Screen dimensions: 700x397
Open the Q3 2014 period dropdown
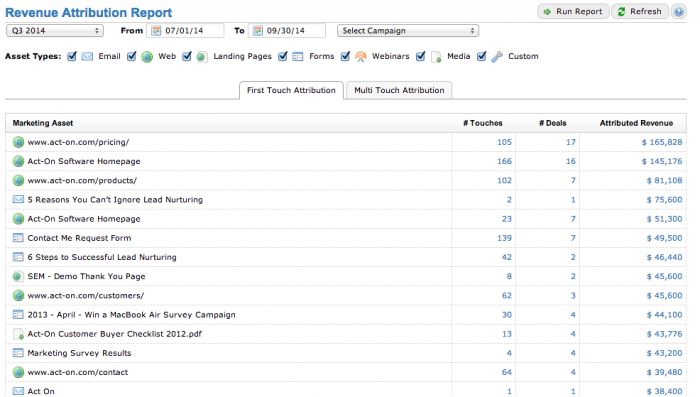pyautogui.click(x=55, y=31)
